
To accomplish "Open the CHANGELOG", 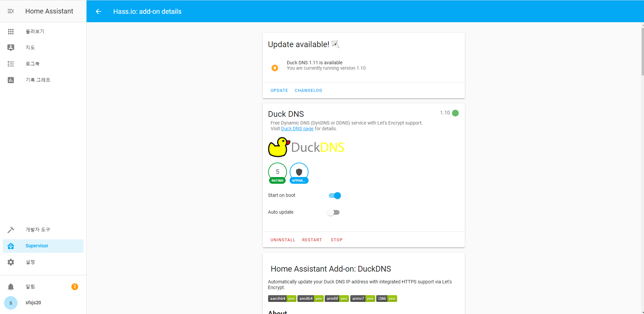I will (x=308, y=91).
